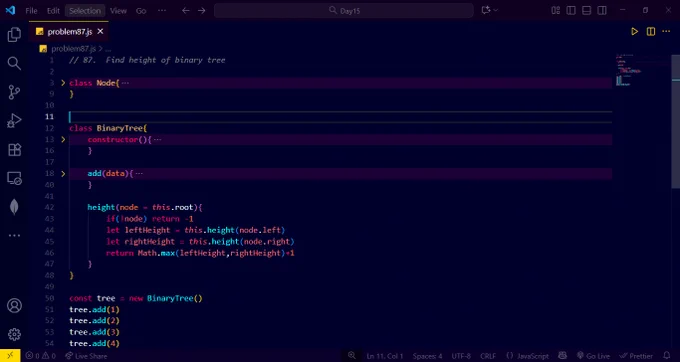This screenshot has width=680, height=362.
Task: Open the Extensions view
Action: tap(14, 150)
